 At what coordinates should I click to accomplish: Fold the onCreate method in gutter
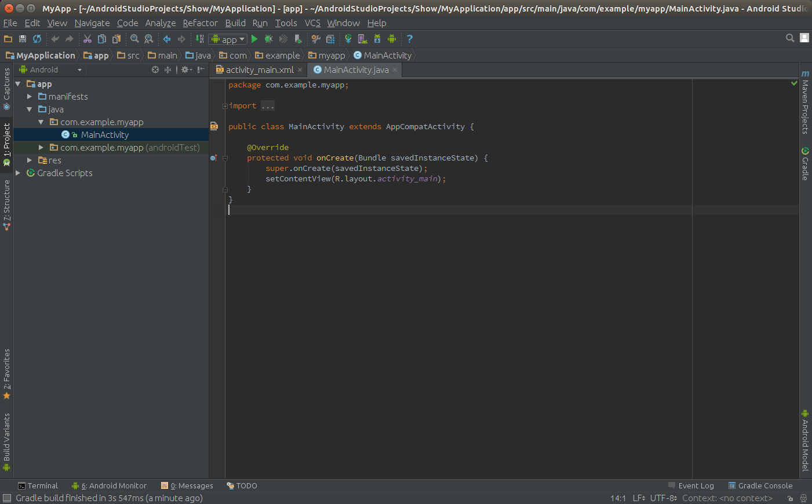pos(225,158)
